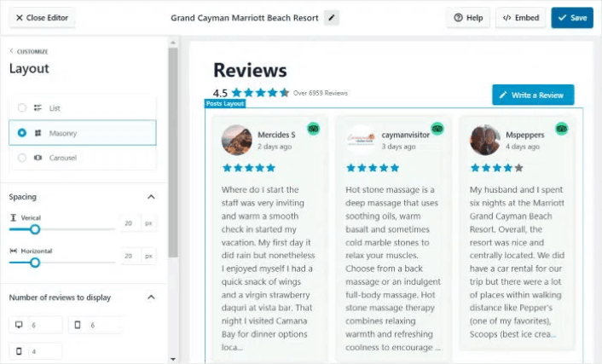602x364 pixels.
Task: Collapse the Spacing section
Action: 151,197
